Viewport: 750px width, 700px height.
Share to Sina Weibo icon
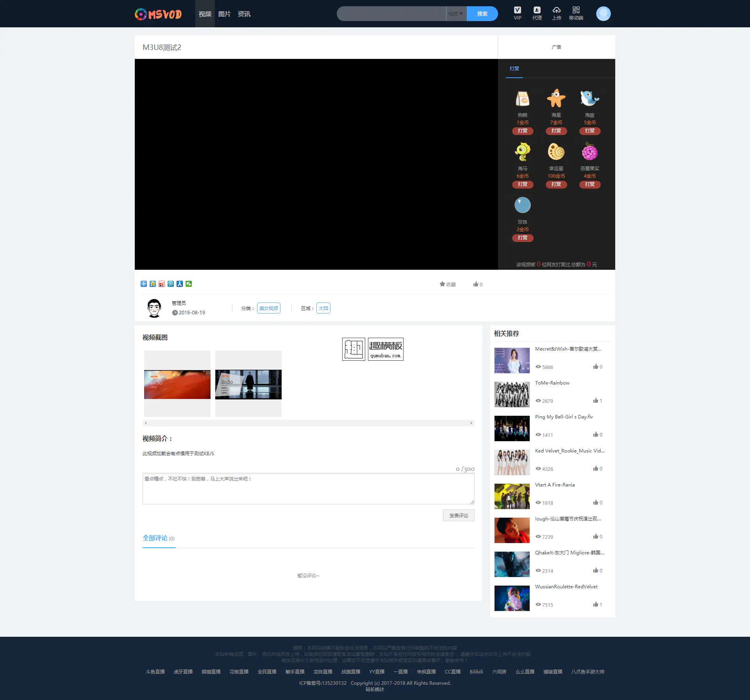click(x=162, y=284)
